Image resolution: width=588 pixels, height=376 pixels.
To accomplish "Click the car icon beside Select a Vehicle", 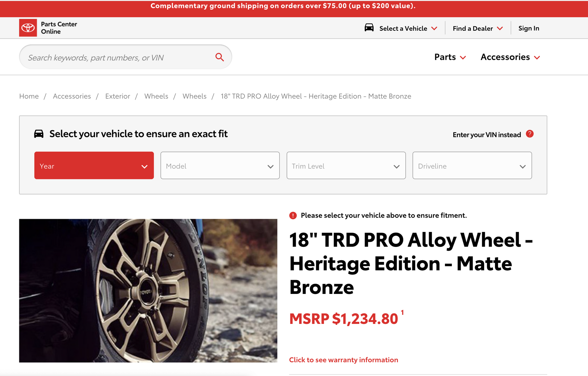I will click(x=369, y=28).
